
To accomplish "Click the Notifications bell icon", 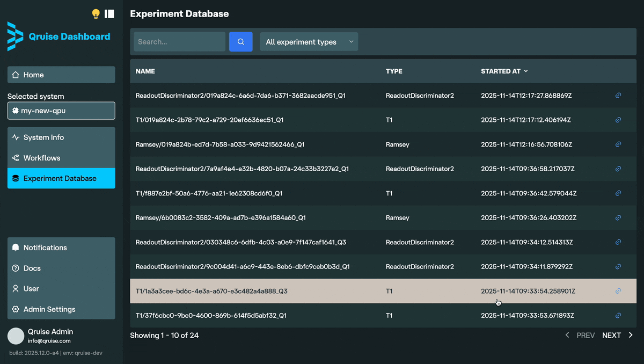I will [16, 247].
